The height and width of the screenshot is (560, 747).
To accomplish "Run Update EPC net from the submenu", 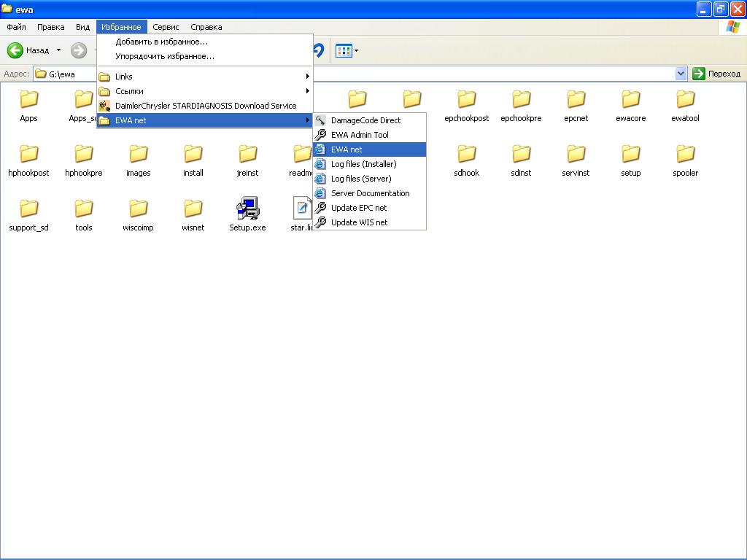I will point(370,208).
